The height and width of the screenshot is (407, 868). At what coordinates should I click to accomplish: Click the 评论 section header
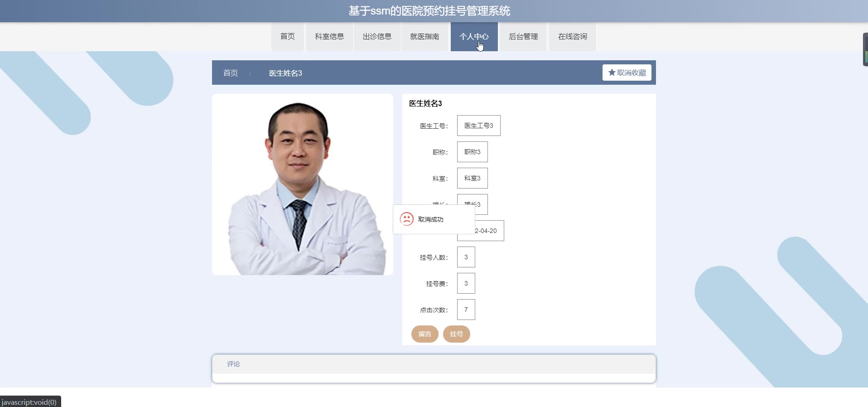(x=434, y=364)
